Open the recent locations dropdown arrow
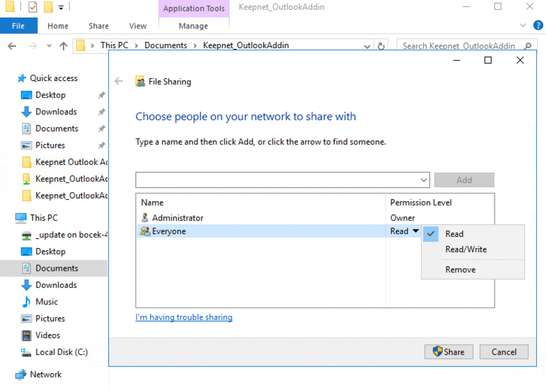546x392 pixels. 49,46
